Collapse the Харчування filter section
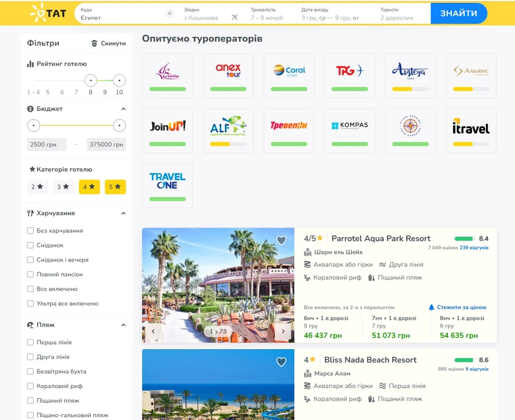515x420 pixels. pyautogui.click(x=123, y=213)
